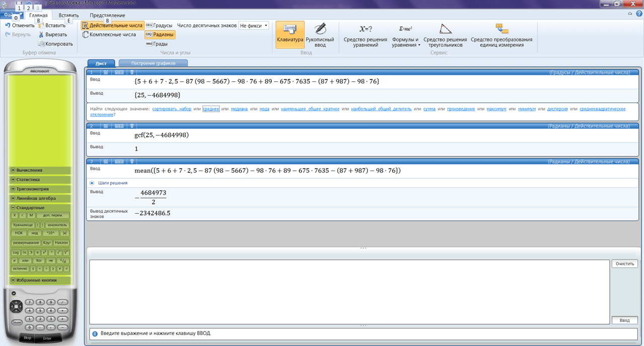Expand the Формулы и уравнения dropdown
The width and height of the screenshot is (644, 346).
tap(406, 35)
